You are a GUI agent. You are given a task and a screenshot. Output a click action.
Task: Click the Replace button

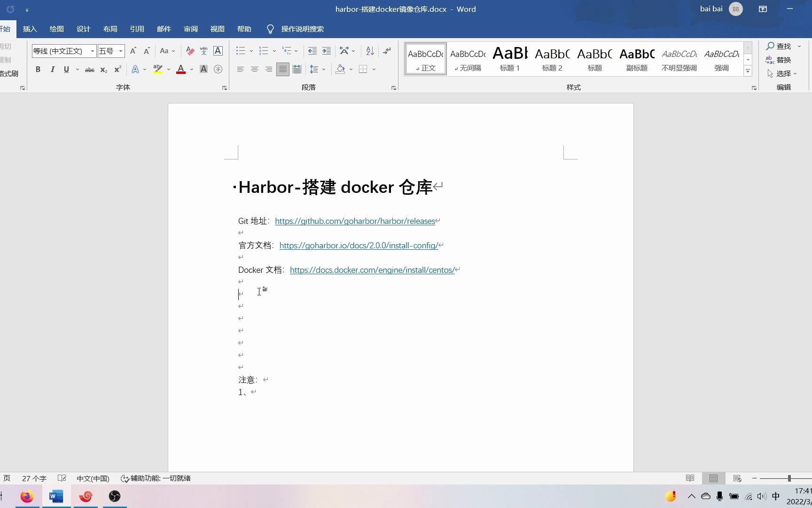(x=779, y=60)
